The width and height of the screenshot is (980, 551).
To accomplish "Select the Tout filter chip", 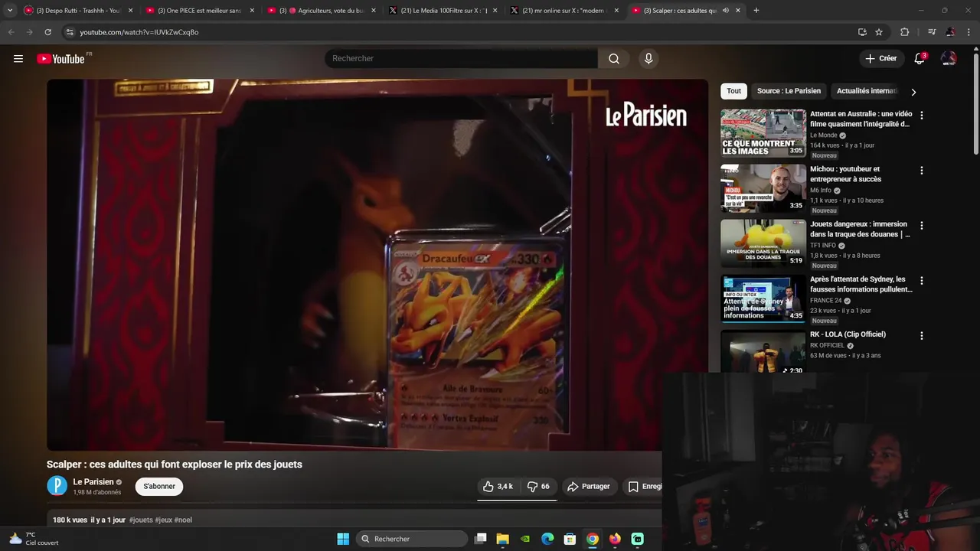I will point(733,91).
